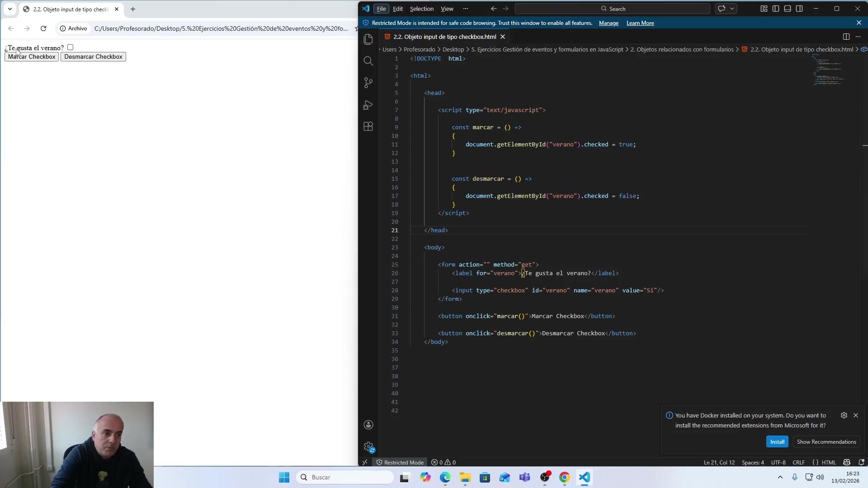
Task: Toggle the bottom Panel visibility
Action: [788, 9]
